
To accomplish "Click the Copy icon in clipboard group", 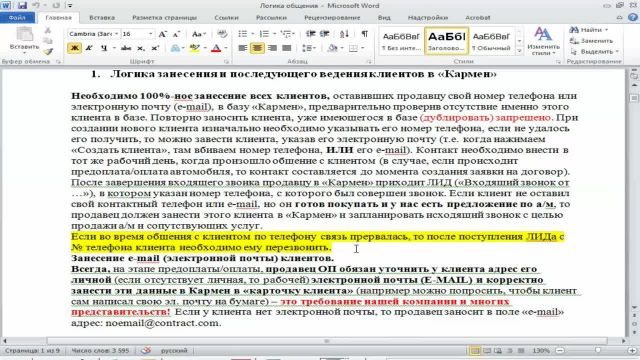I will pyautogui.click(x=48, y=41).
